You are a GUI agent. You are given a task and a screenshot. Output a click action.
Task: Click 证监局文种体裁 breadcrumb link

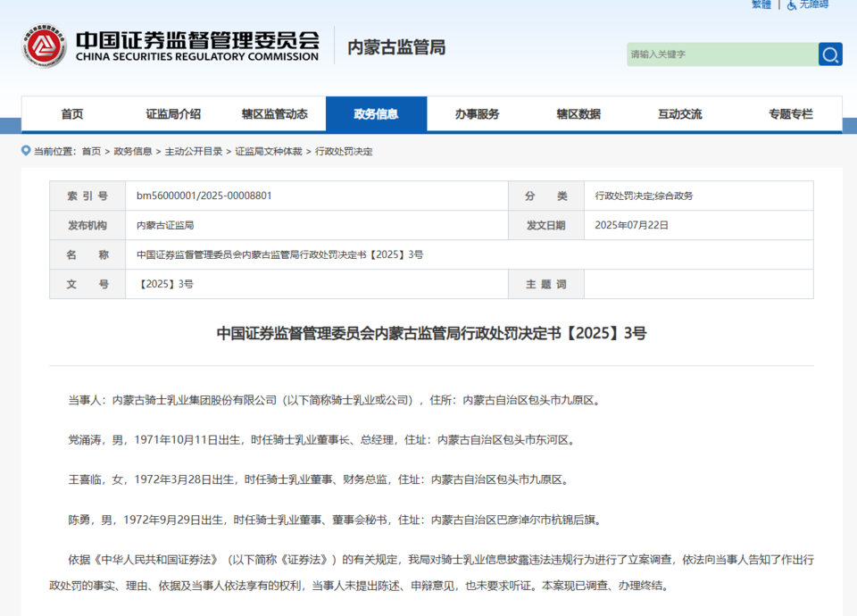tap(269, 152)
